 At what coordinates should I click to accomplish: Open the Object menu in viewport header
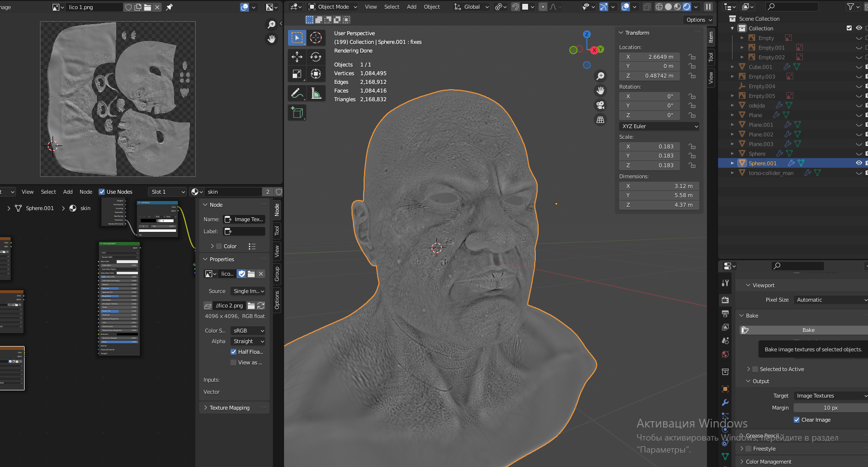(x=432, y=7)
